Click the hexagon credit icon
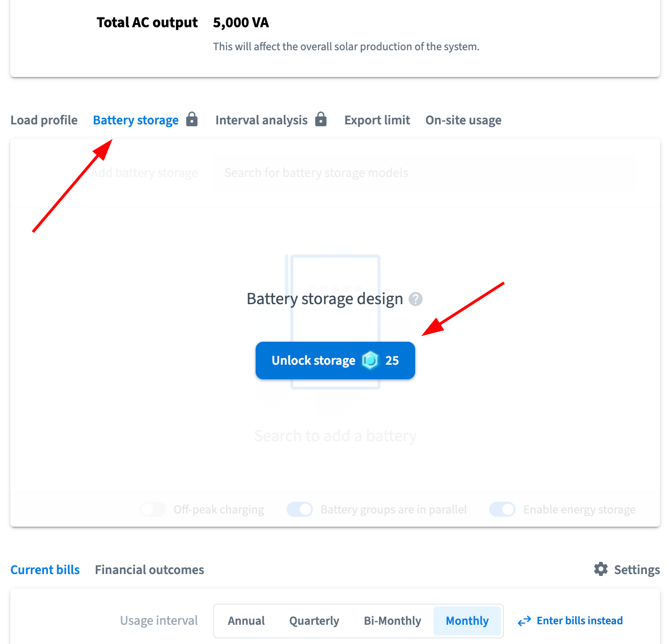Image resolution: width=668 pixels, height=644 pixels. click(x=370, y=360)
